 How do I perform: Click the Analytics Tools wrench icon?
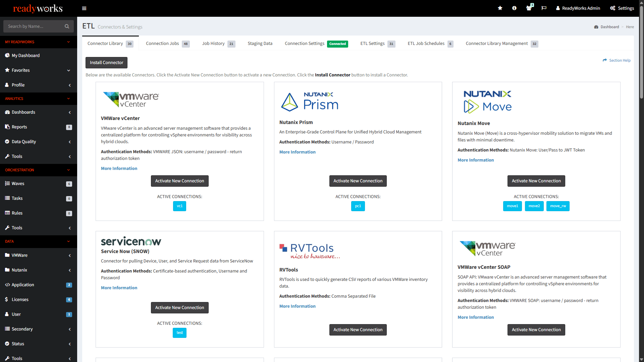7,156
